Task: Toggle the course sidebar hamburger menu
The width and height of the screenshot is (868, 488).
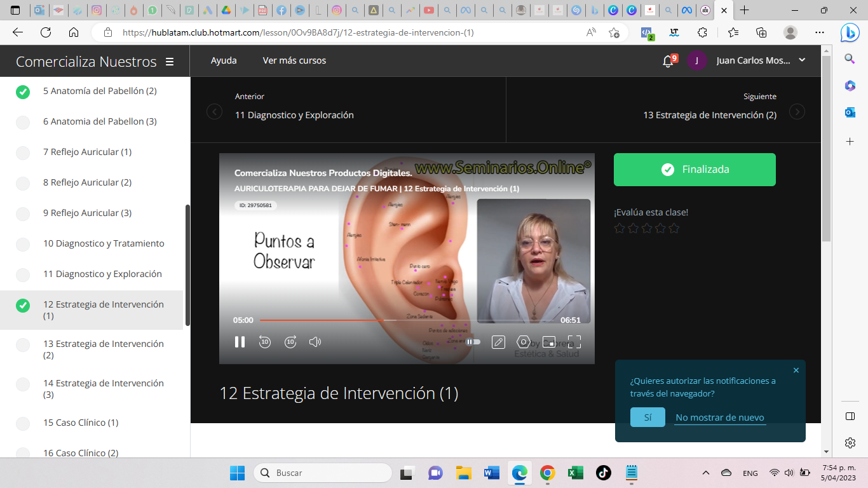Action: pos(170,62)
